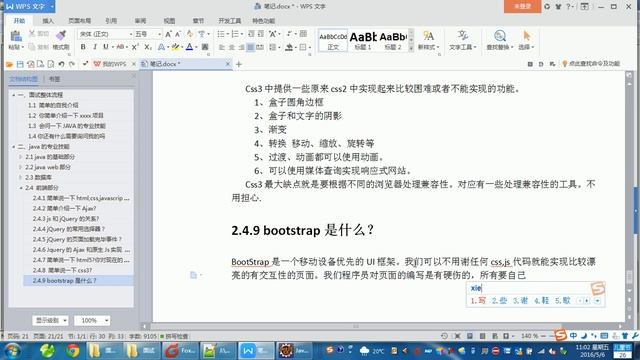Toggle Italic formatting

(95, 47)
